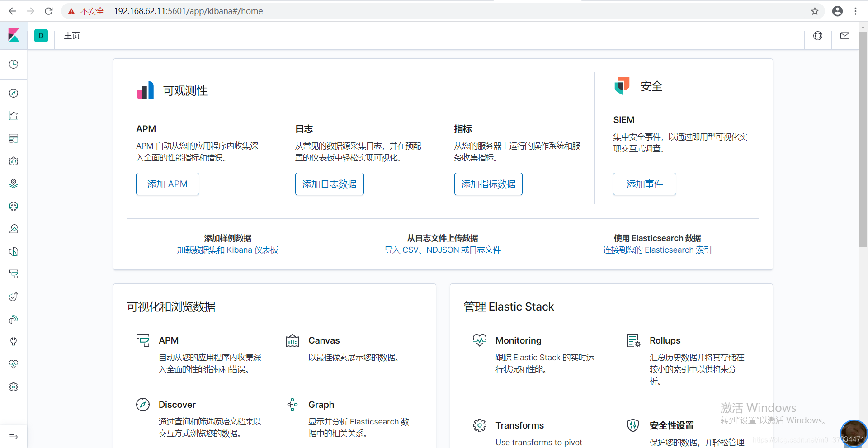The width and height of the screenshot is (868, 448).
Task: Open Canvas icon in sidebar
Action: click(14, 161)
